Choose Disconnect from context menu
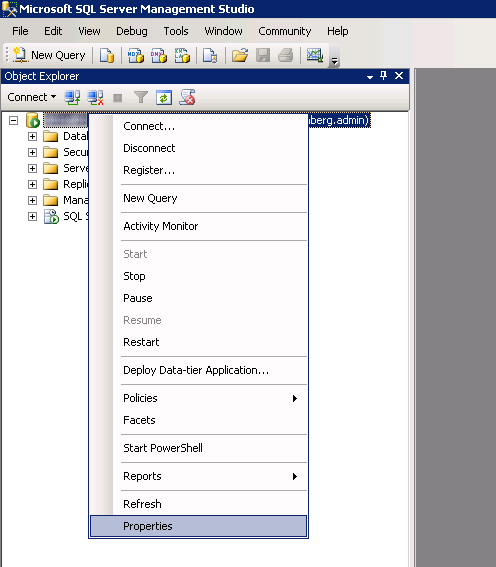The image size is (496, 567). click(198, 148)
